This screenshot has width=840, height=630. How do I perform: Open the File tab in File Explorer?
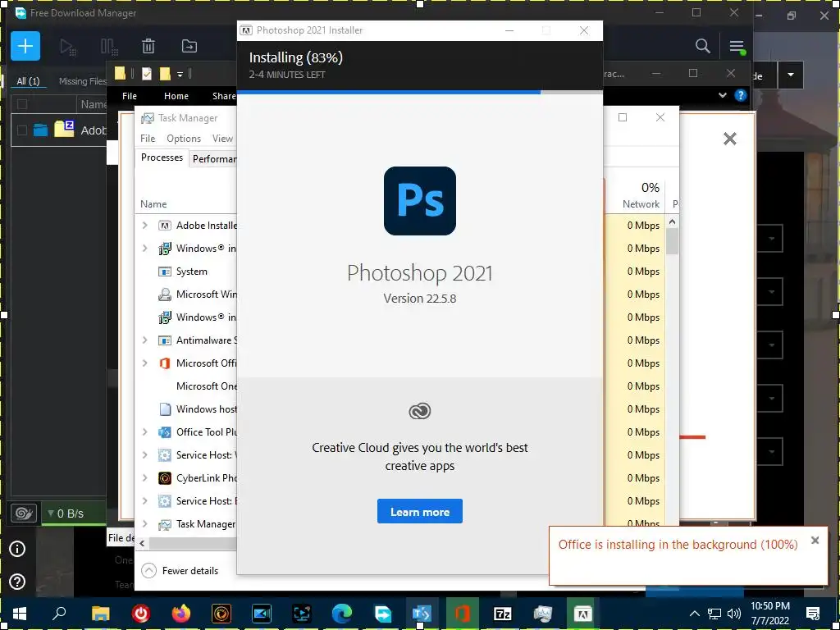[x=130, y=96]
